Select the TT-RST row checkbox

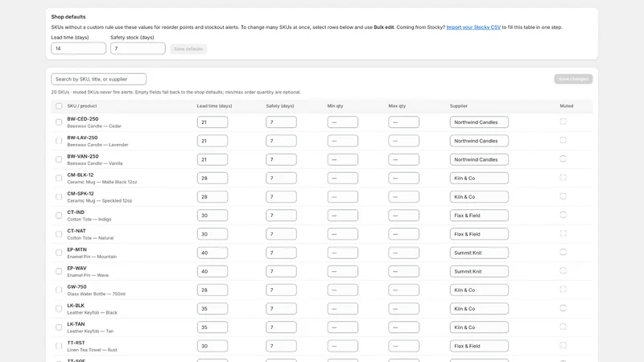(x=59, y=346)
